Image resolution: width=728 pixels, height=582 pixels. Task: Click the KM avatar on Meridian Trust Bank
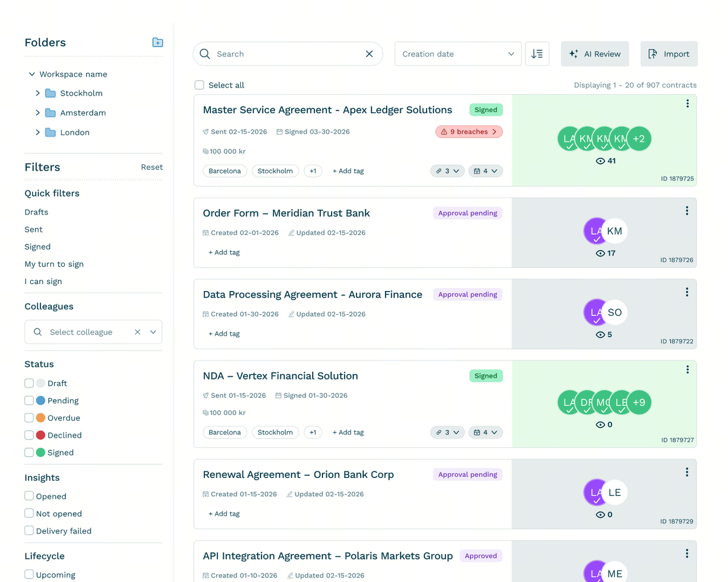point(614,231)
